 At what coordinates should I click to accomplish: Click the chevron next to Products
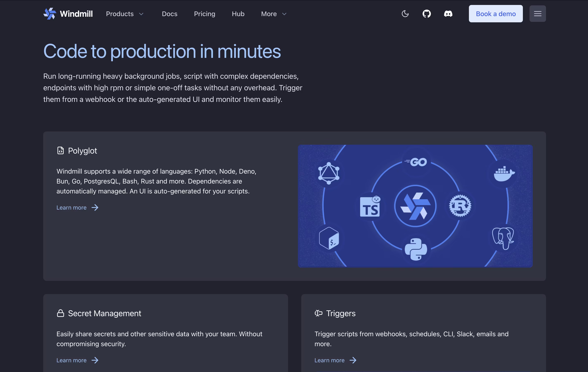[141, 14]
